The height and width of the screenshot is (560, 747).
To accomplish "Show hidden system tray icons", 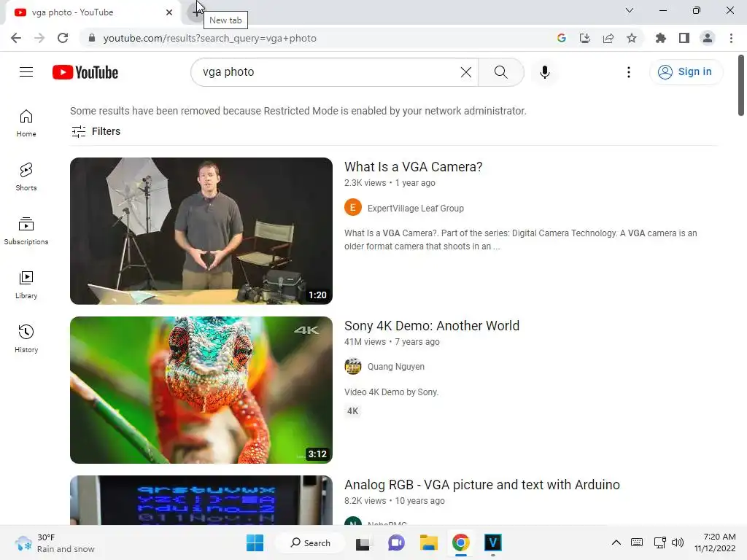I will coord(616,542).
